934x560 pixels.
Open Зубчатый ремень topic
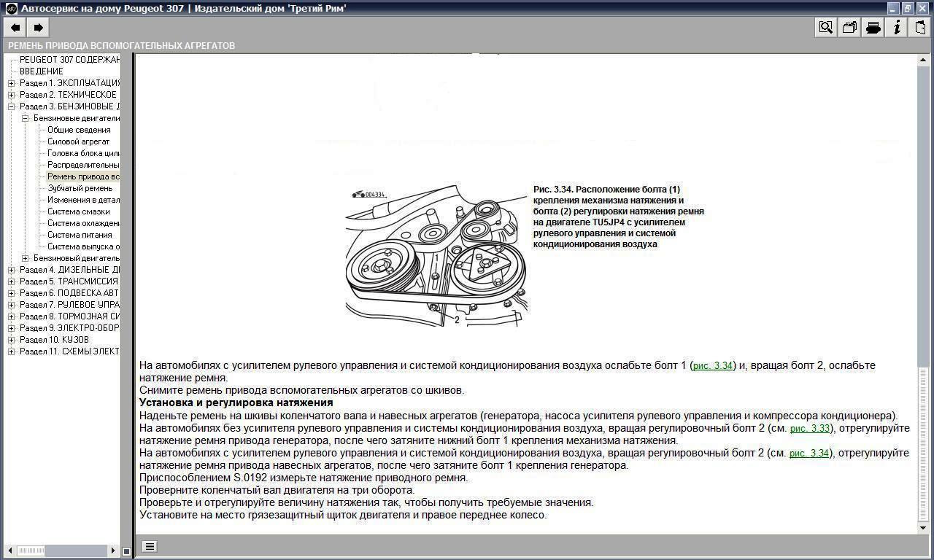80,188
